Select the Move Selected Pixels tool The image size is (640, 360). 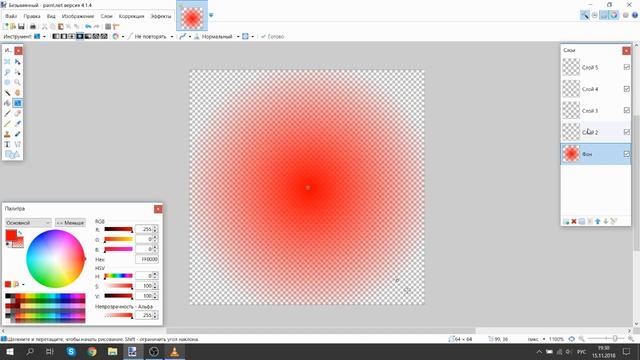click(x=18, y=62)
